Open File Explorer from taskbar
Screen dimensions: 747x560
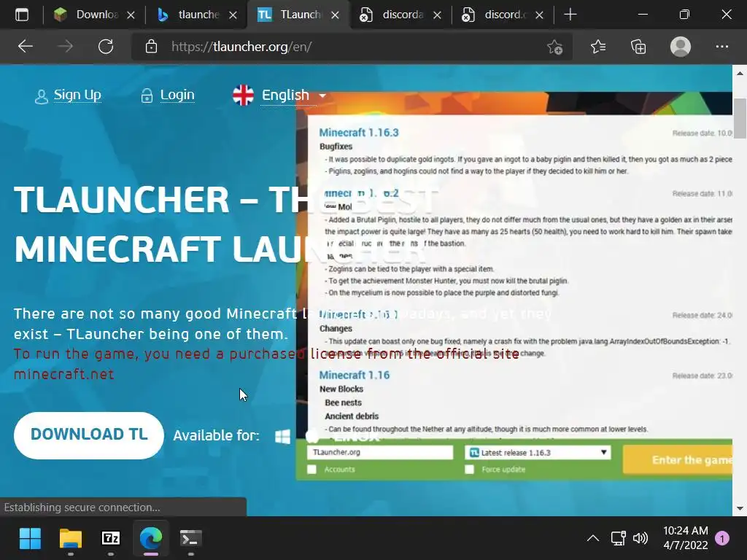(x=71, y=539)
